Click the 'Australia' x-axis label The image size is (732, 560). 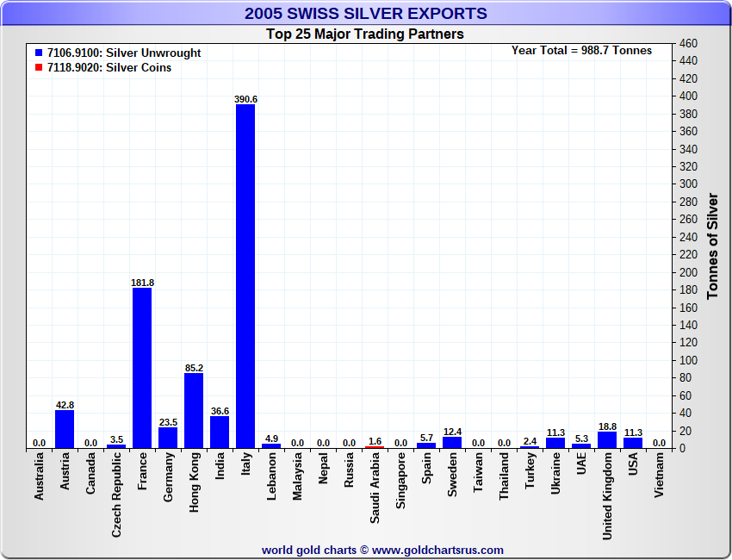(x=39, y=476)
